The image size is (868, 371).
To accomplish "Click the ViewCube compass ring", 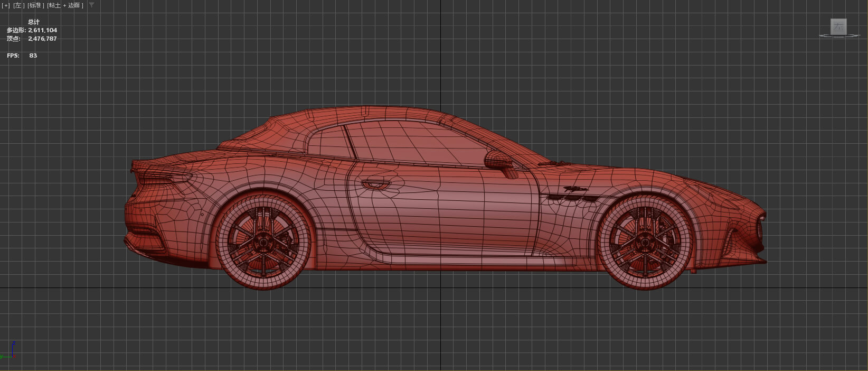I will [x=839, y=36].
